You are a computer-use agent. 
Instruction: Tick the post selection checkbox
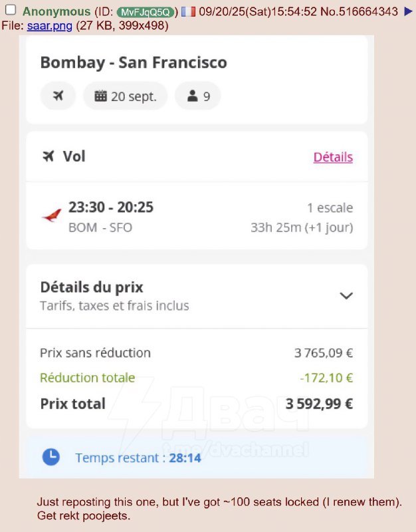tap(11, 11)
